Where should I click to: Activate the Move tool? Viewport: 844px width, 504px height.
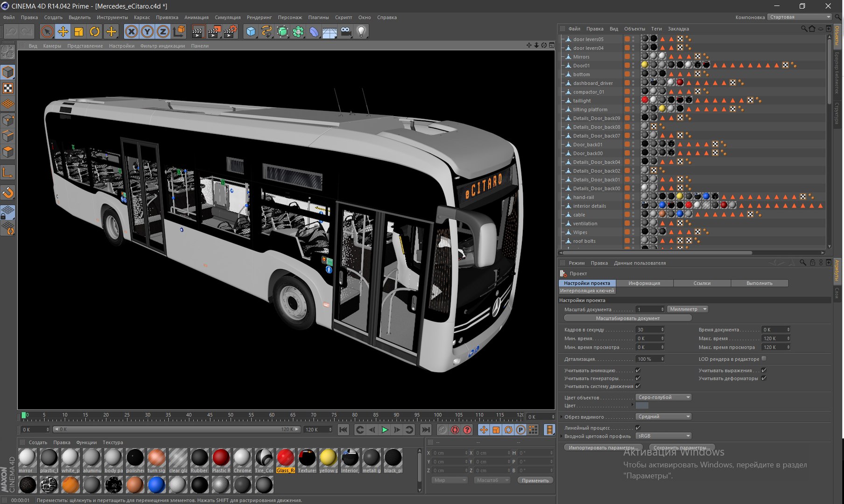pyautogui.click(x=63, y=32)
